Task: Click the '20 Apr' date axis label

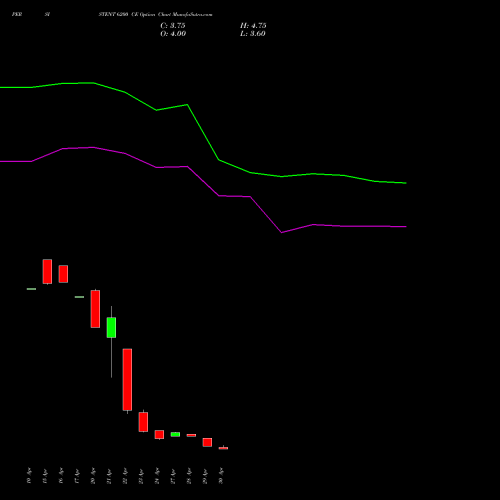Action: (x=93, y=476)
